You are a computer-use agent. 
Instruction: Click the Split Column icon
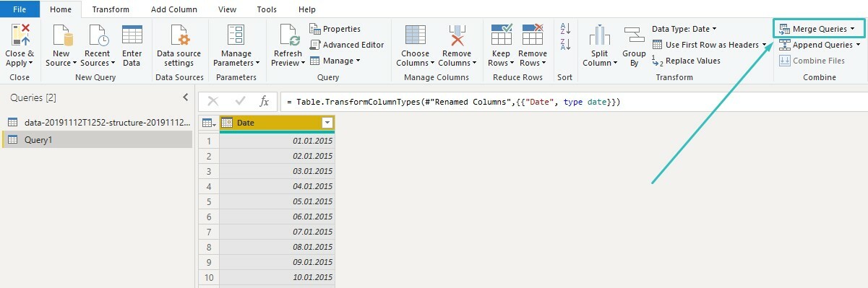click(599, 35)
